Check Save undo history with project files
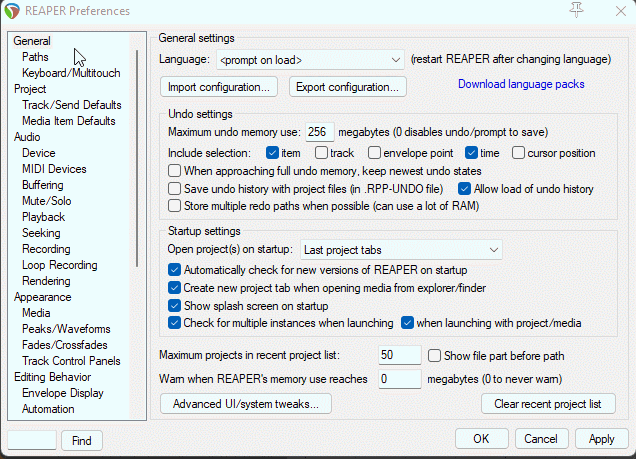The width and height of the screenshot is (636, 459). [x=174, y=189]
